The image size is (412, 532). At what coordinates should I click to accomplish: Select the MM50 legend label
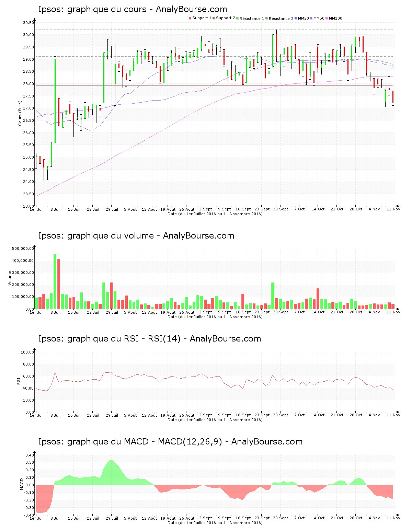pos(319,18)
